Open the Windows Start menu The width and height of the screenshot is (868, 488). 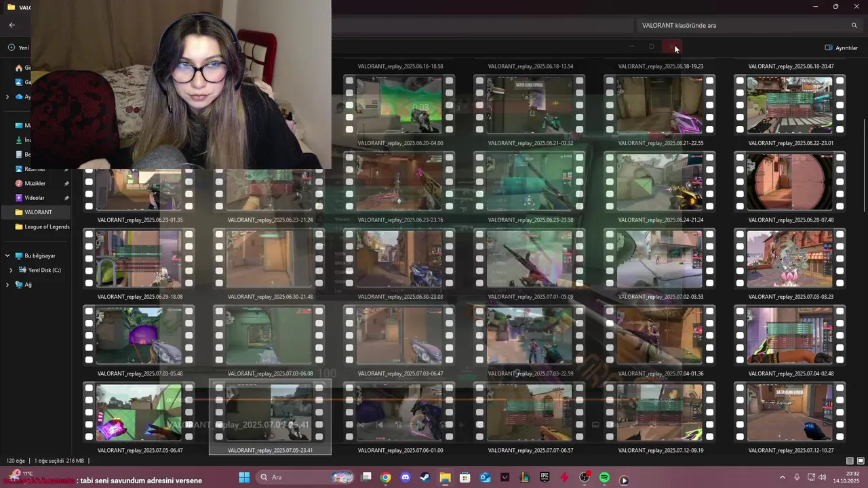(x=244, y=477)
